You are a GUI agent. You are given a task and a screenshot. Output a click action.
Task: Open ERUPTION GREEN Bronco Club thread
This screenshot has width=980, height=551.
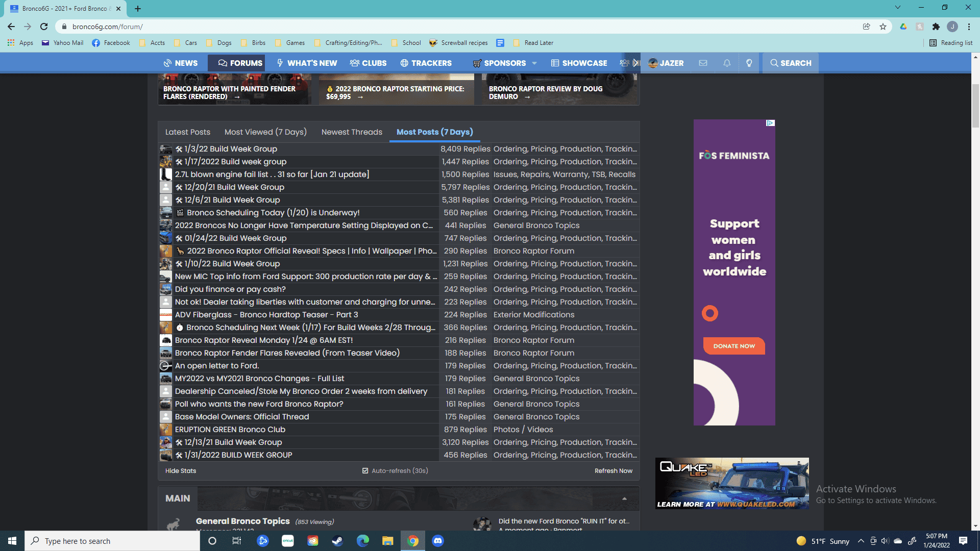tap(230, 430)
